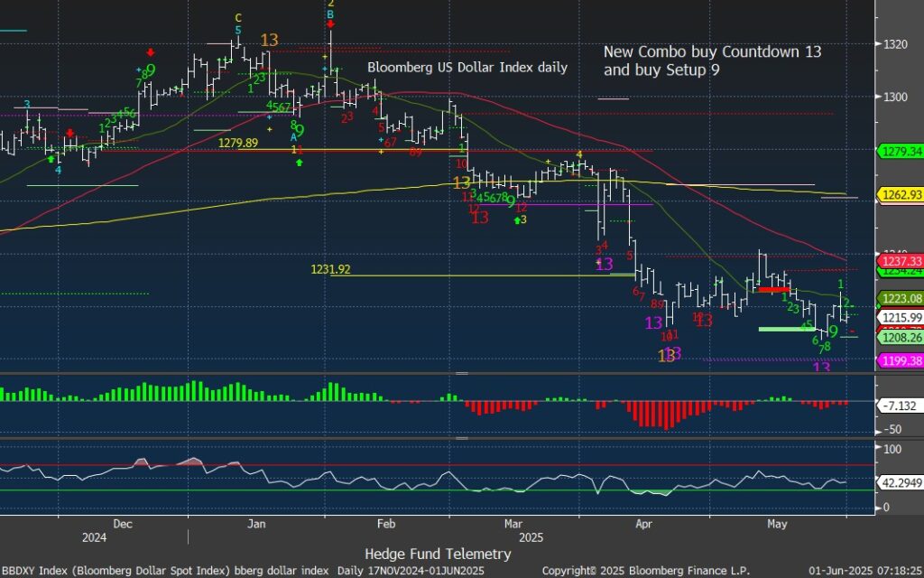924x578 pixels.
Task: Click the 'Bloomberg US Dollar Index daily' annotation
Action: point(467,67)
